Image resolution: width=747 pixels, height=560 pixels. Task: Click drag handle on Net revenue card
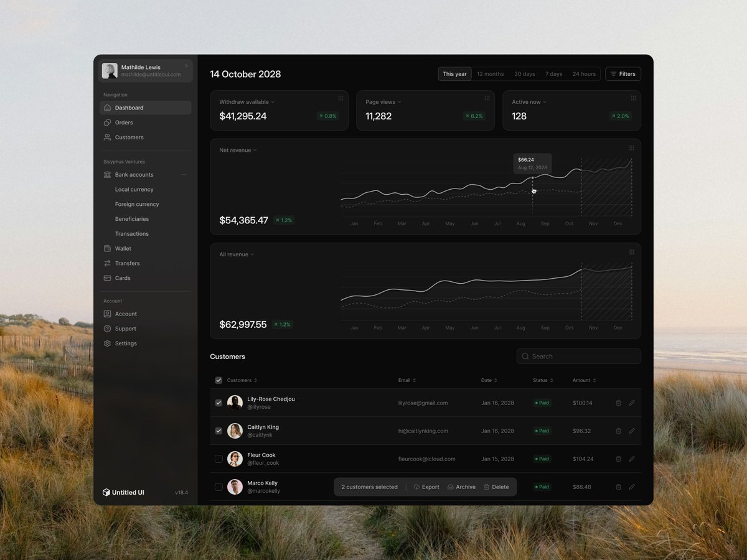click(x=632, y=148)
